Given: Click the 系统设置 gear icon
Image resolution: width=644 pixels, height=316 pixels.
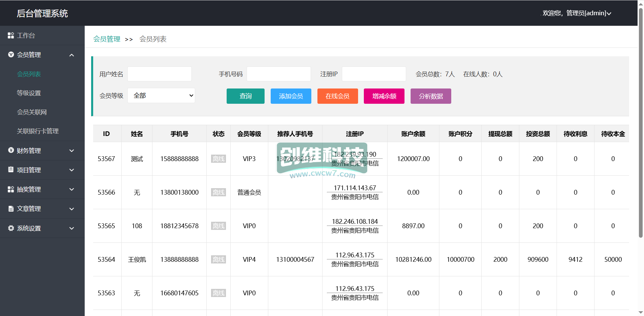Looking at the screenshot, I should click(11, 228).
